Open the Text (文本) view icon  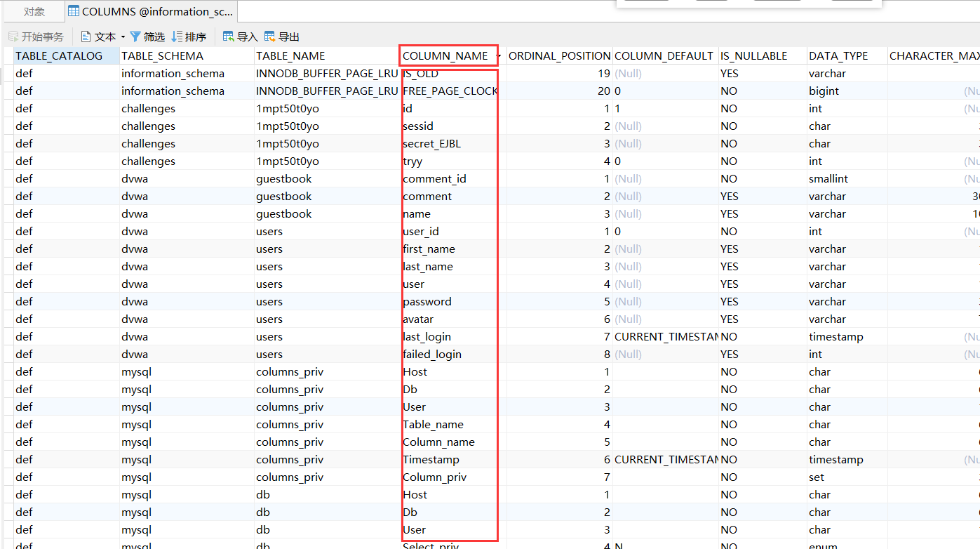click(86, 37)
